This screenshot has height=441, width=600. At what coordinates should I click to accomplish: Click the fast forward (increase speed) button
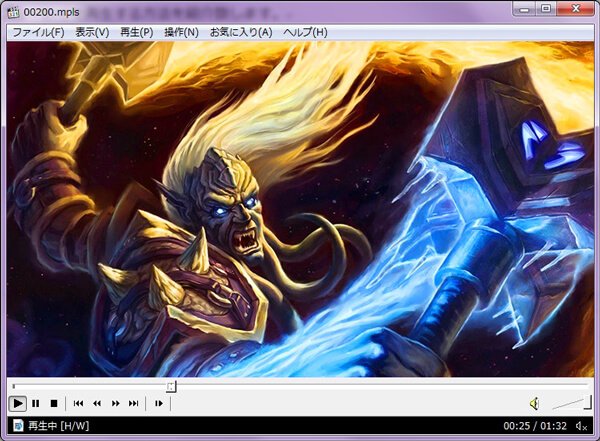pyautogui.click(x=115, y=403)
